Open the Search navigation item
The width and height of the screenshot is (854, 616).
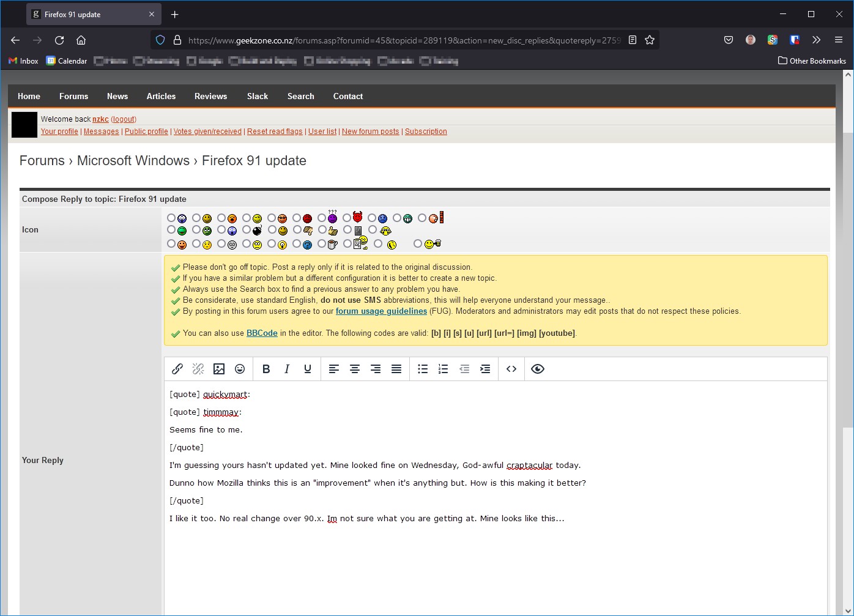301,96
